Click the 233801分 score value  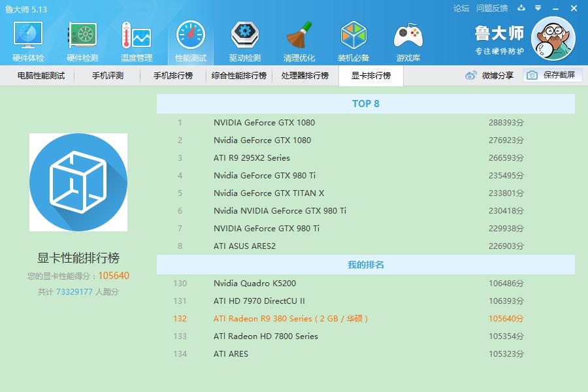pyautogui.click(x=506, y=193)
